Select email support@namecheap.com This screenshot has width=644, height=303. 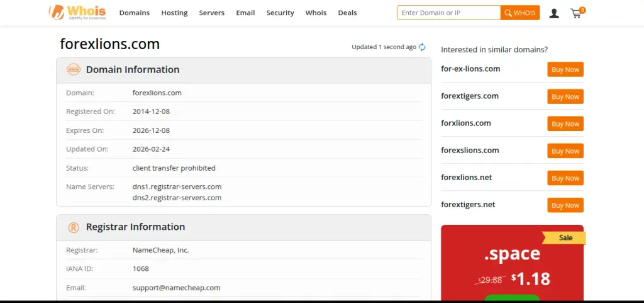pos(176,288)
